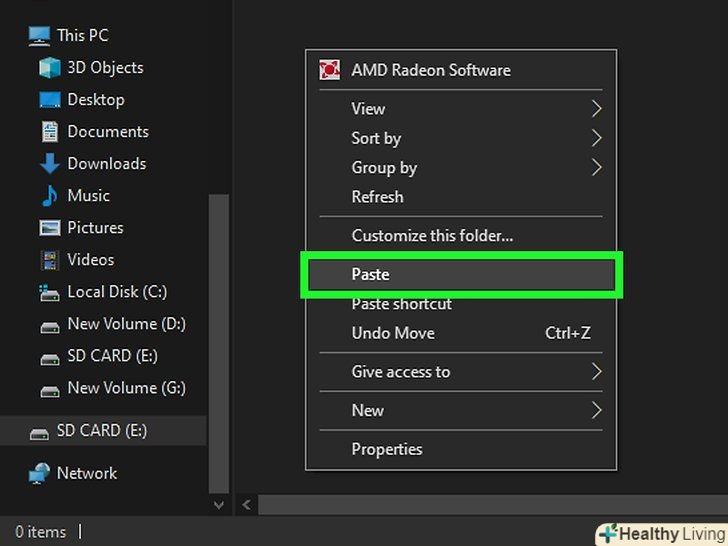Viewport: 728px width, 546px height.
Task: Click Refresh in the context menu
Action: coord(378,197)
